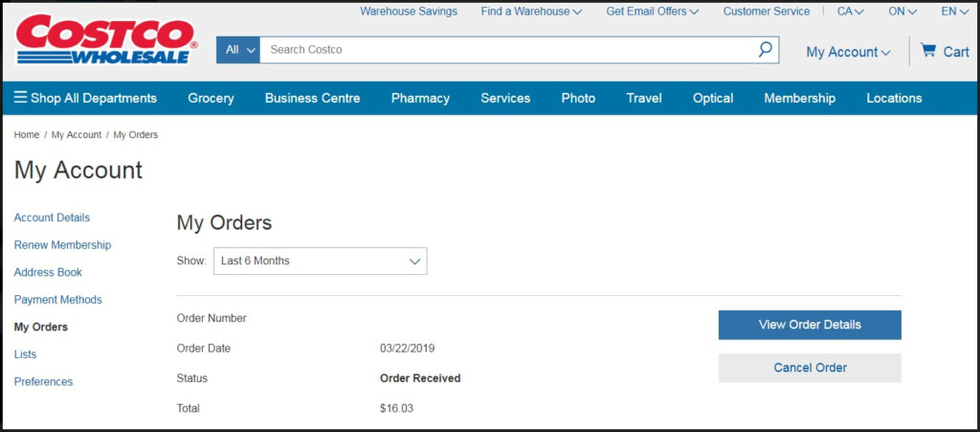The width and height of the screenshot is (980, 432).
Task: Open the Customer Service link
Action: (x=767, y=11)
